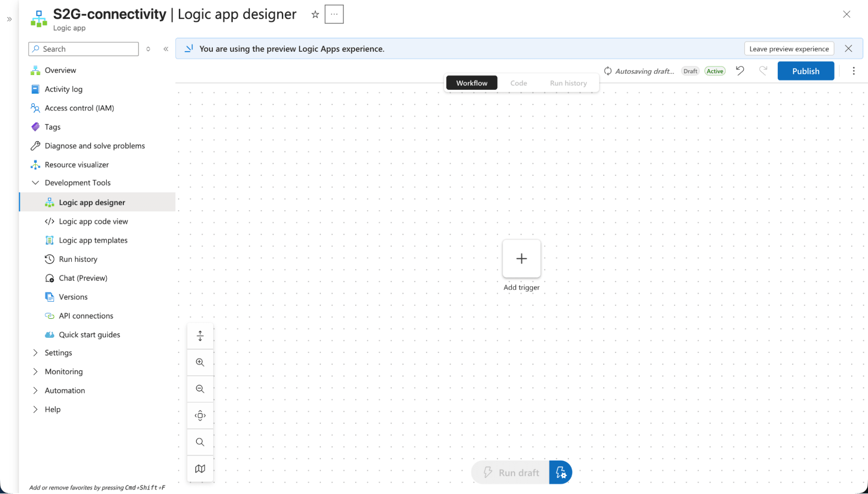Click the fit view canvas control

(200, 415)
